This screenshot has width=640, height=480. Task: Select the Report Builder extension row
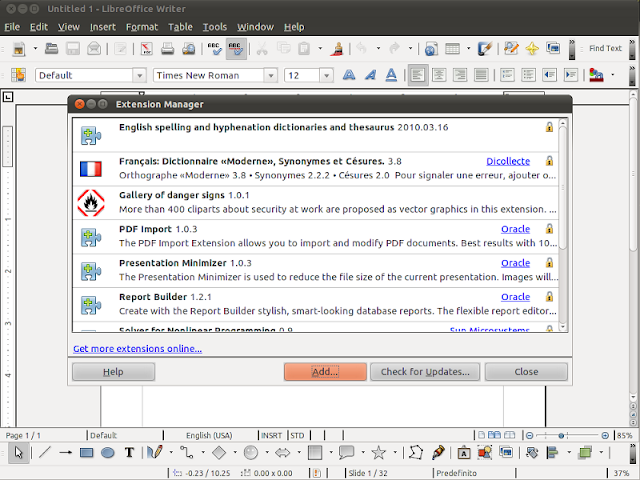(315, 304)
